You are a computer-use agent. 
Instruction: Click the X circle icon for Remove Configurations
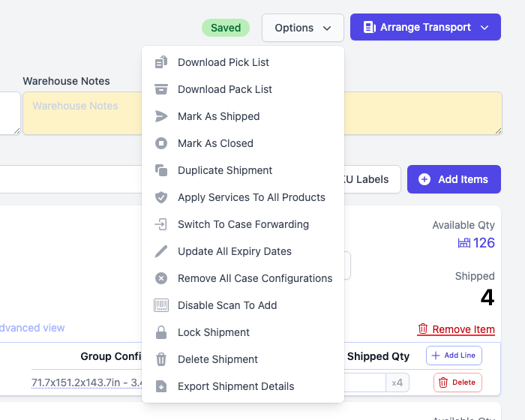(161, 278)
